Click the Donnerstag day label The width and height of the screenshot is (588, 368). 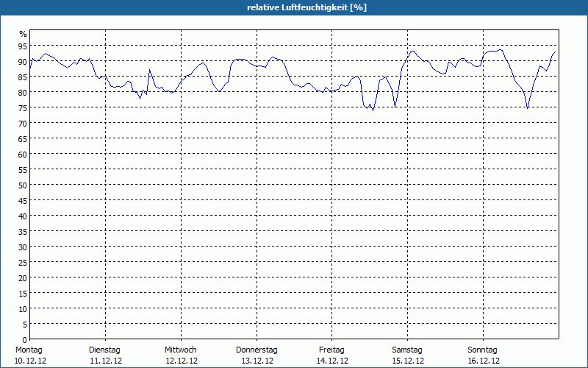click(x=257, y=350)
